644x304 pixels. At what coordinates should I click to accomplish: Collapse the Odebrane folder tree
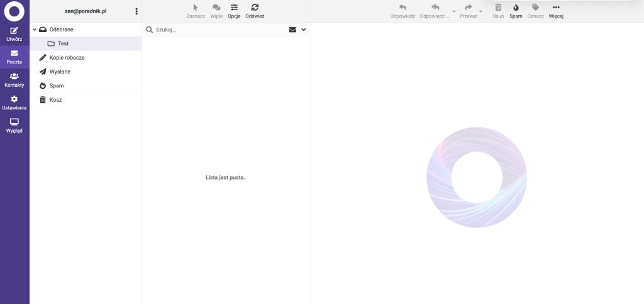pyautogui.click(x=35, y=30)
